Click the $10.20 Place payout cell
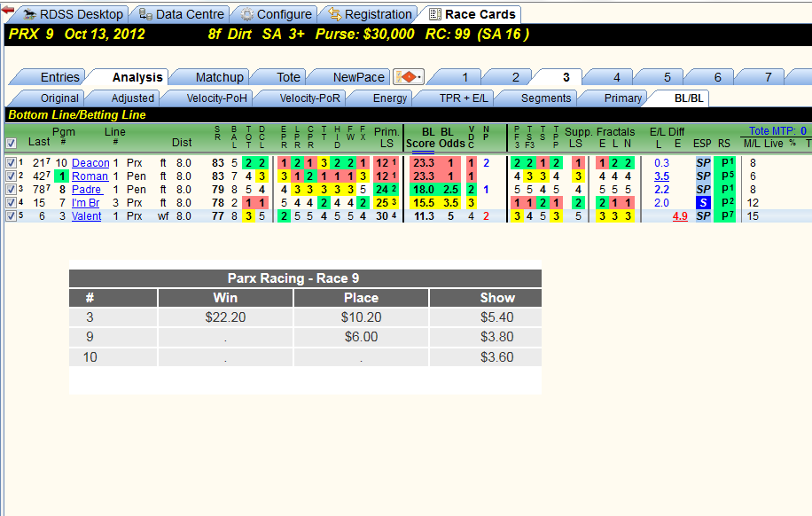The height and width of the screenshot is (516, 812). pos(361,317)
